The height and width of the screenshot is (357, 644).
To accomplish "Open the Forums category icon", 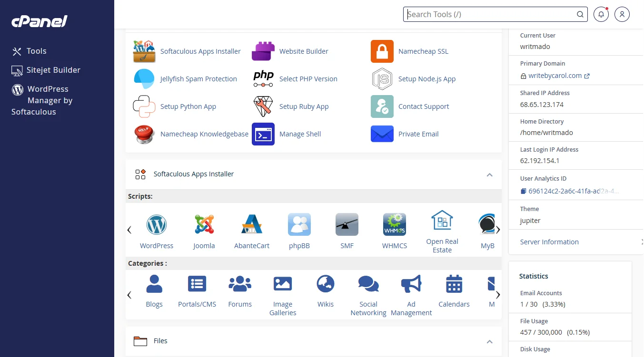I will [x=240, y=284].
